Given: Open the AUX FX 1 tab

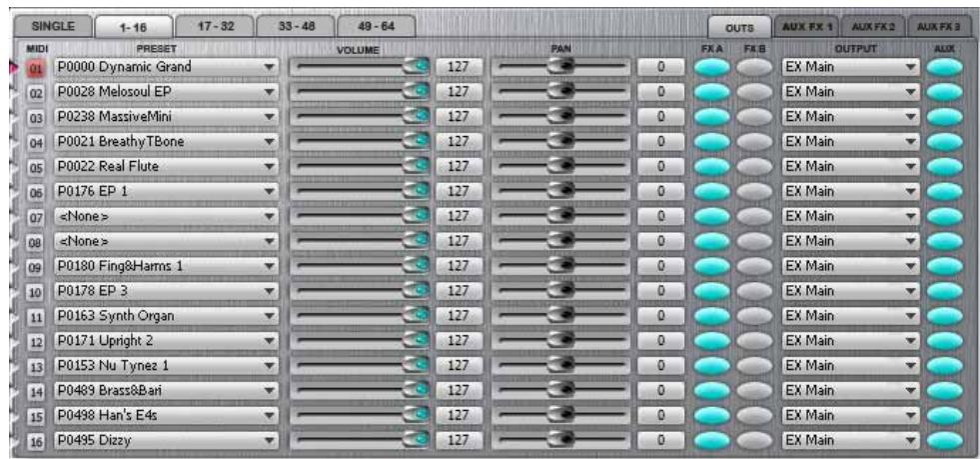Looking at the screenshot, I should pos(806,28).
